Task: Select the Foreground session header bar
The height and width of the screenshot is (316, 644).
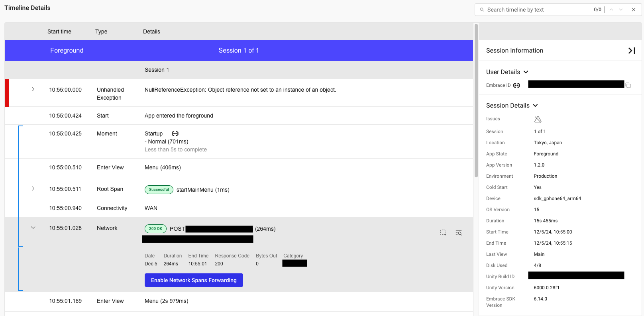Action: [239, 51]
